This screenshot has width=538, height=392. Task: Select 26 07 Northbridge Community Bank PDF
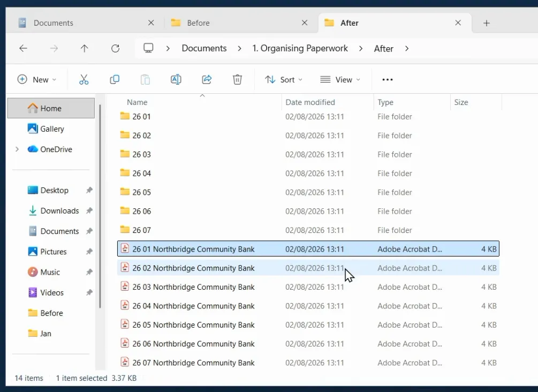(308, 363)
